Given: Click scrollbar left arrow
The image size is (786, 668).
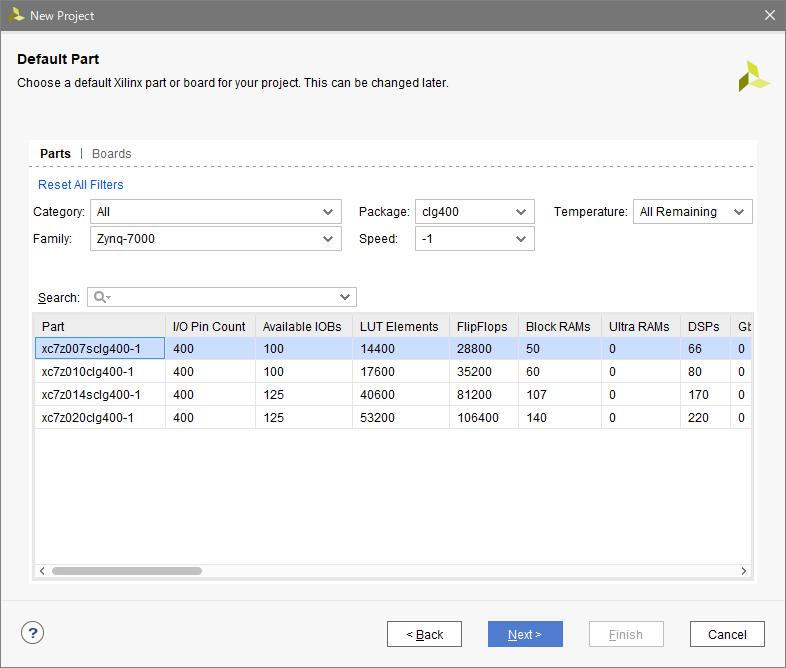Looking at the screenshot, I should (x=42, y=571).
